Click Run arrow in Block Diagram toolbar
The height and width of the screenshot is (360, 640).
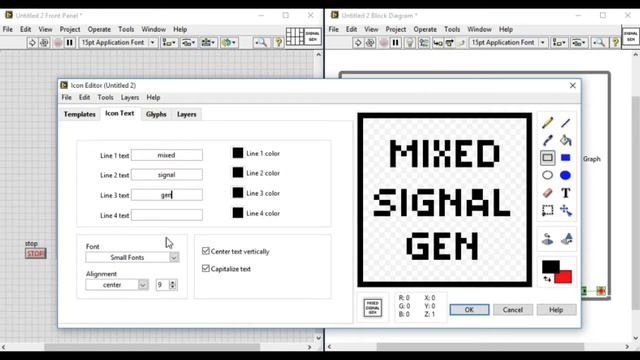pos(358,42)
